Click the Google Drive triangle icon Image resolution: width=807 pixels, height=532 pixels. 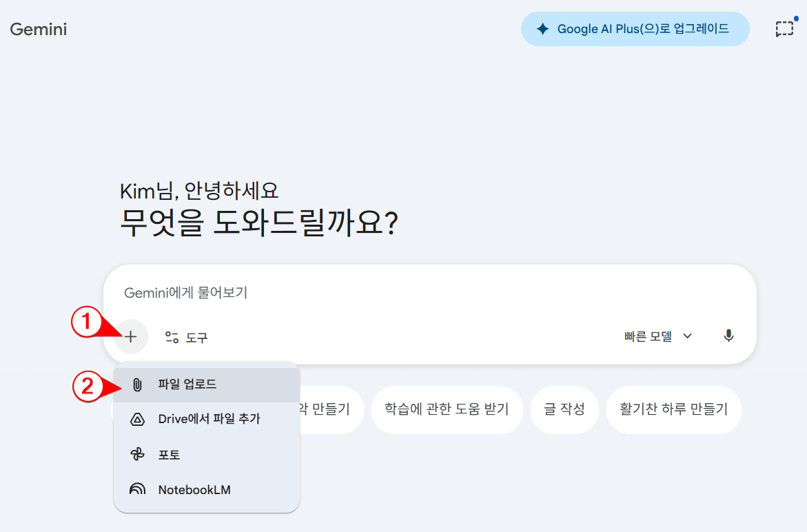pos(137,419)
